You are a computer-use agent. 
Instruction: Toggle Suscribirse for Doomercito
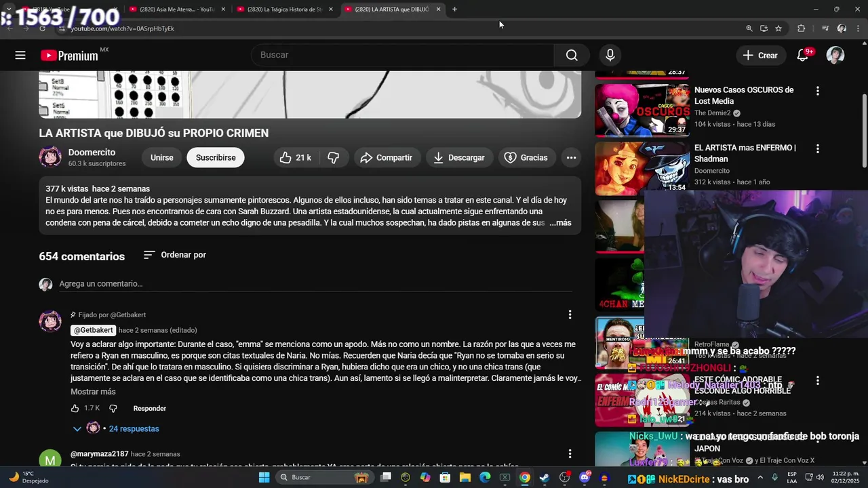[x=216, y=157]
